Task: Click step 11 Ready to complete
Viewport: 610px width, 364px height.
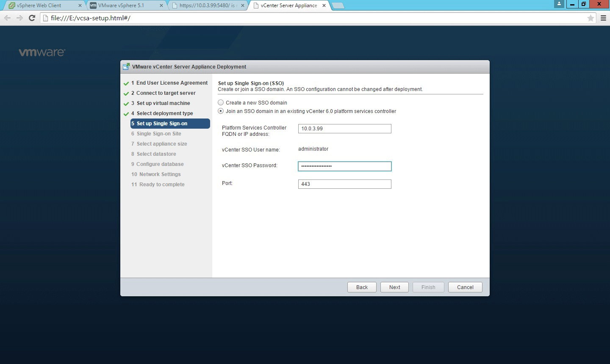Action: point(158,185)
